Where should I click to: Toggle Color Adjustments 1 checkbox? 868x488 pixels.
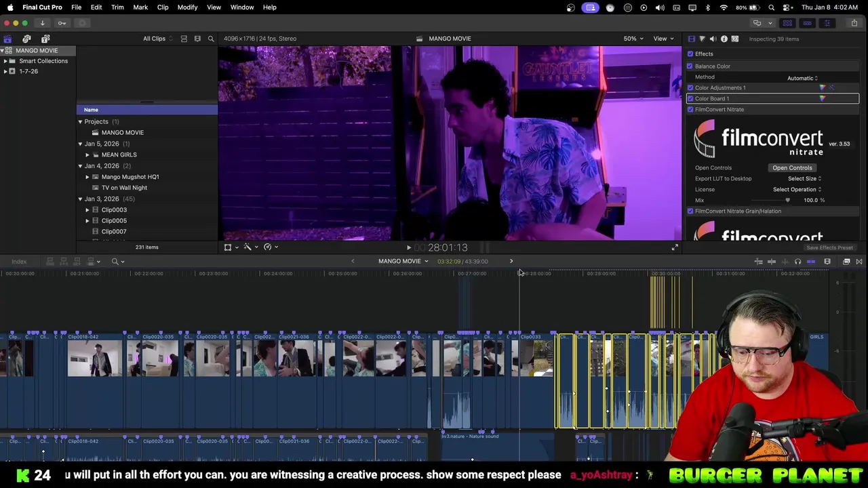pos(690,87)
